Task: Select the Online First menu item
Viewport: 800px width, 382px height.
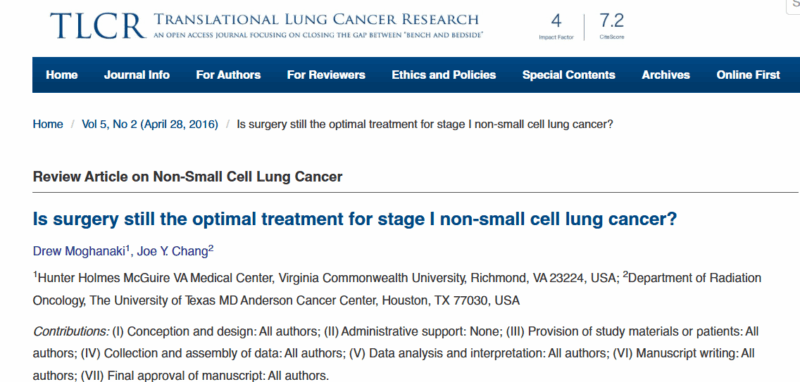Action: [x=748, y=75]
